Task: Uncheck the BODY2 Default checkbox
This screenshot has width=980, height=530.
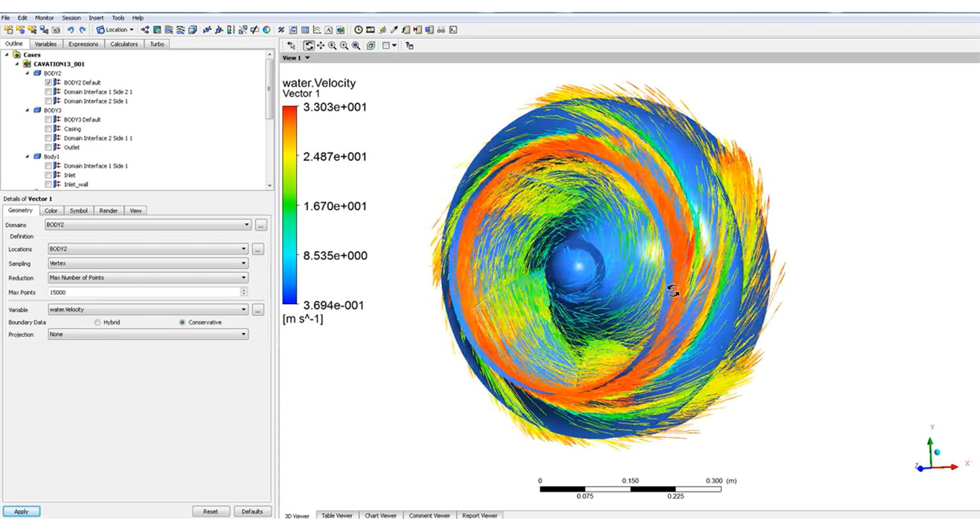Action: click(48, 83)
